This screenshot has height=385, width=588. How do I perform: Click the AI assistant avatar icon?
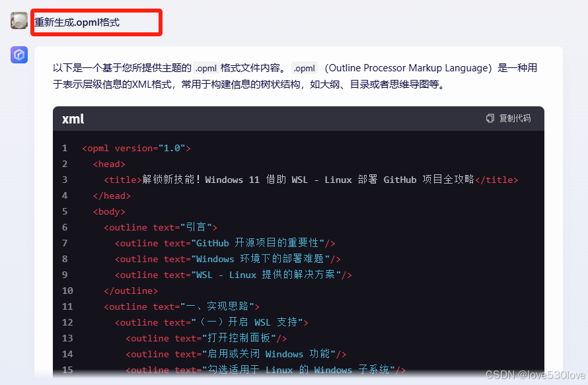(19, 55)
